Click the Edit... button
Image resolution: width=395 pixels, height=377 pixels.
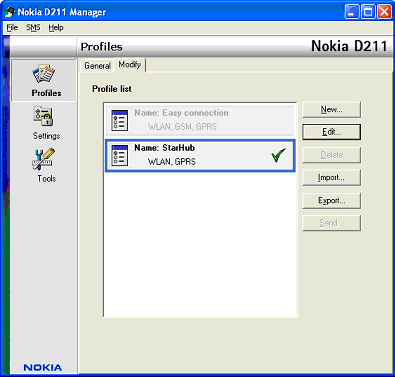point(331,132)
